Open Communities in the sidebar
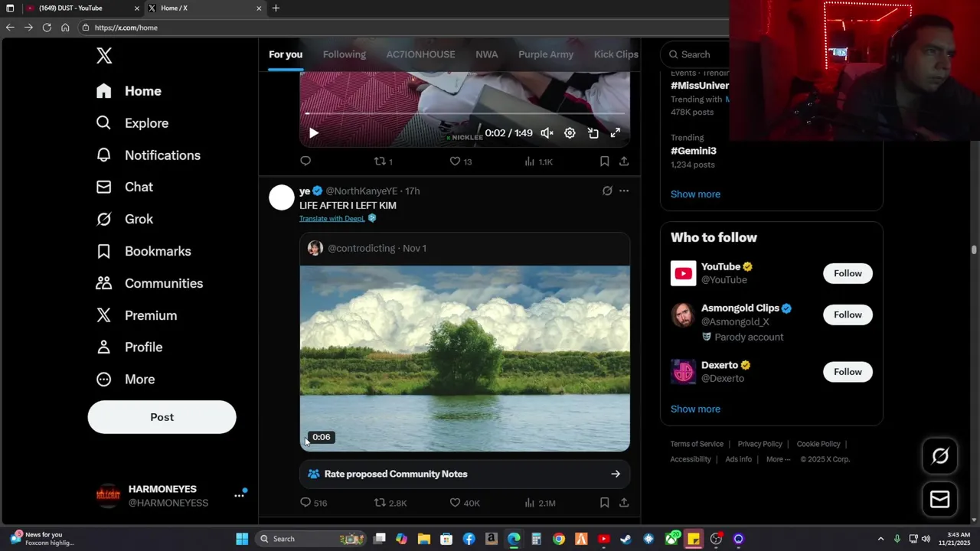Image resolution: width=980 pixels, height=551 pixels. (149, 283)
